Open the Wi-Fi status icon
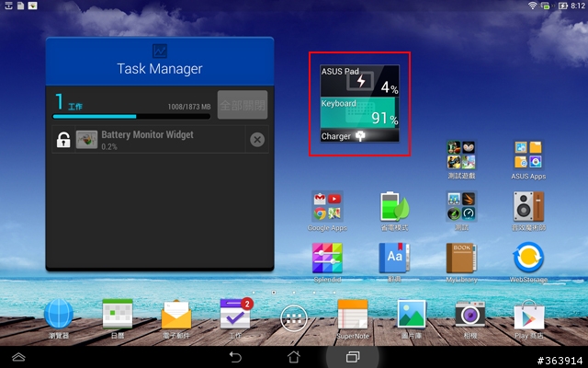 [x=533, y=6]
